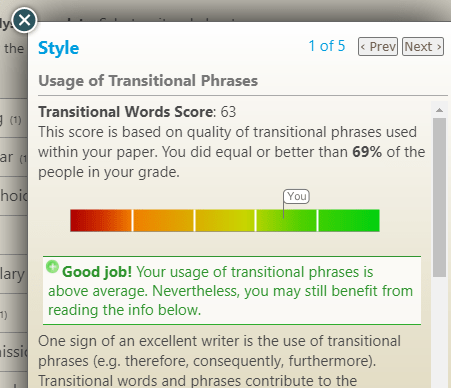The height and width of the screenshot is (388, 451).
Task: Go back with the Prev button
Action: pyautogui.click(x=378, y=47)
